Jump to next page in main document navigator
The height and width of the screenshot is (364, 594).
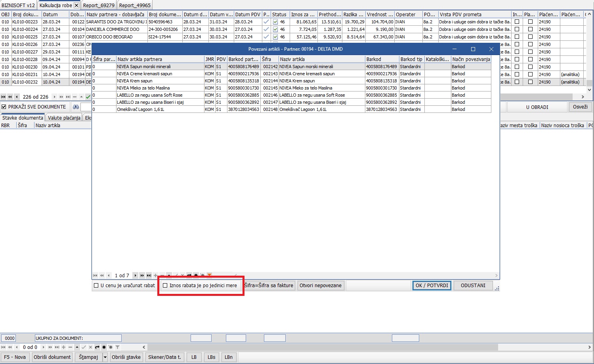click(x=61, y=97)
